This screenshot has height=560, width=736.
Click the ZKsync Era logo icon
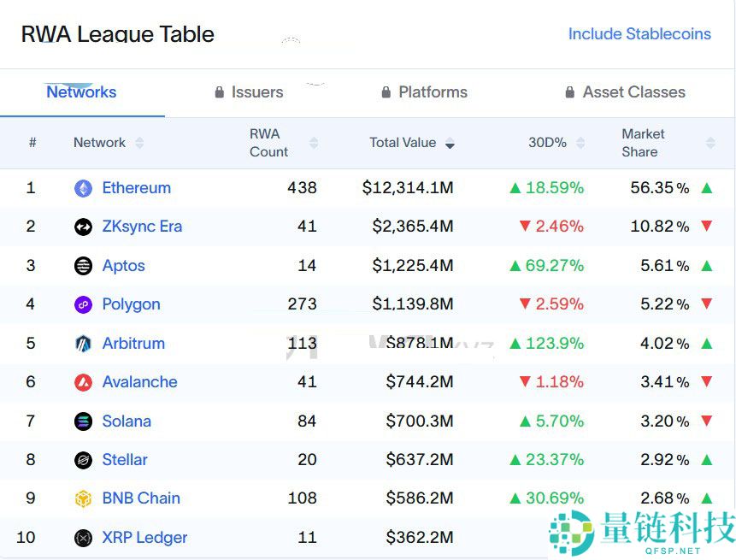click(x=83, y=227)
